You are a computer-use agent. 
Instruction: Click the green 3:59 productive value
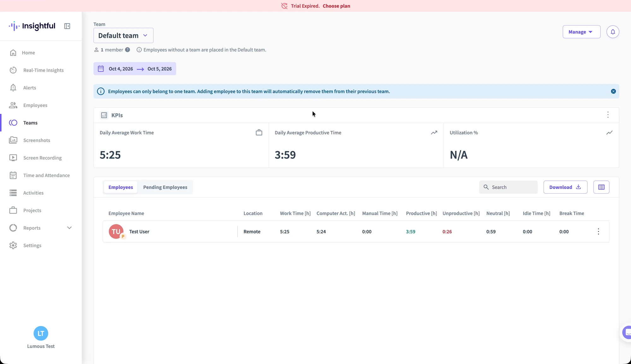point(410,232)
